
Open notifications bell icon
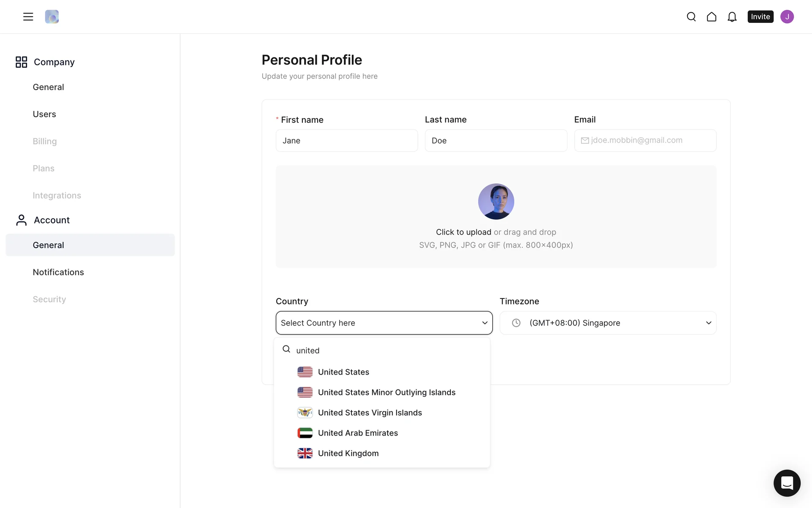click(x=732, y=17)
